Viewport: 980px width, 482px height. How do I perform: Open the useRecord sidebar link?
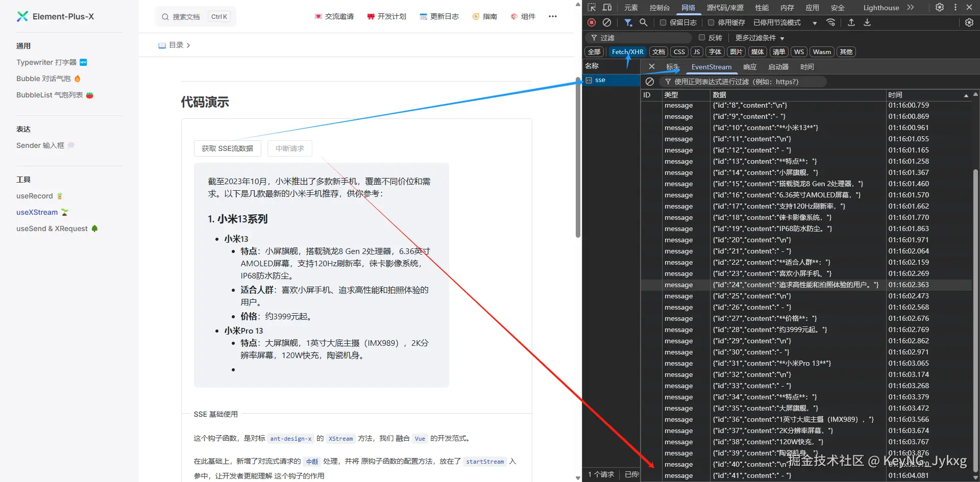(x=39, y=196)
